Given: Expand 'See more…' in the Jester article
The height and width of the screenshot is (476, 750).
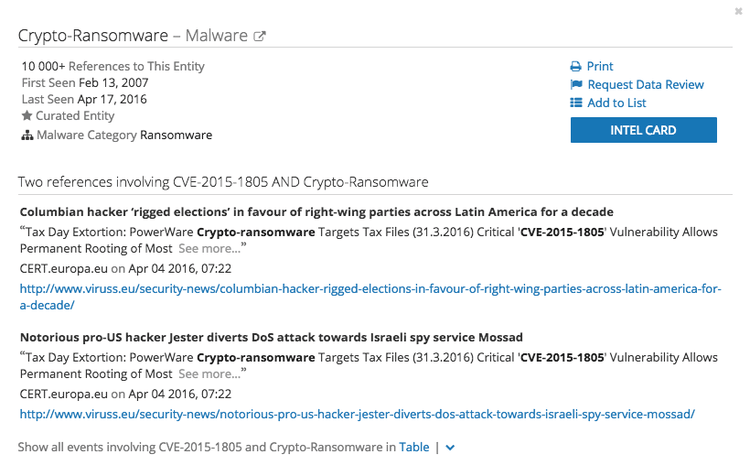Looking at the screenshot, I should [209, 373].
